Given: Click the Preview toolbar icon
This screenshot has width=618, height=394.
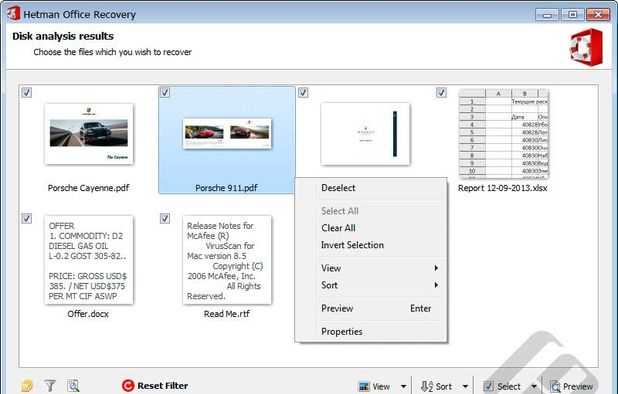Looking at the screenshot, I should click(555, 387).
